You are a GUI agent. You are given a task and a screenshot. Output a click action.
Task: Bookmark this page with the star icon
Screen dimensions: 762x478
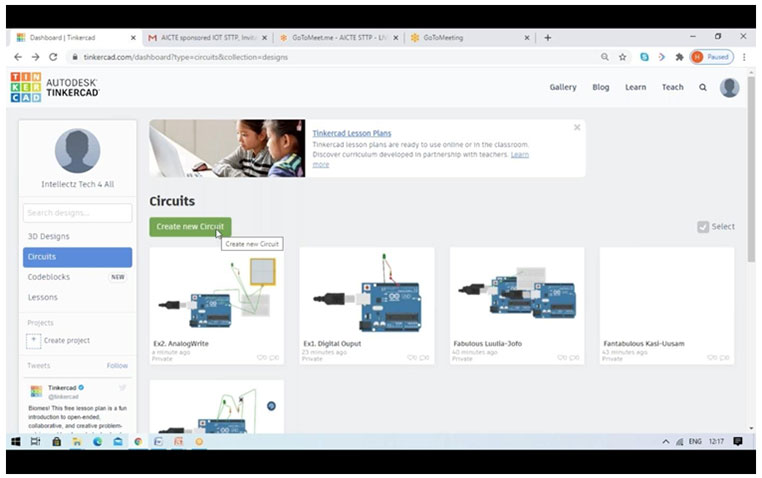(622, 57)
